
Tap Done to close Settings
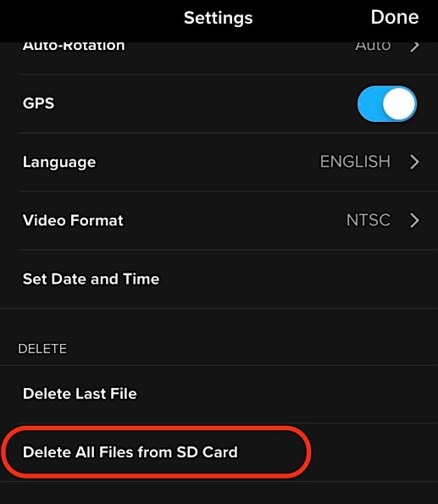[x=395, y=17]
